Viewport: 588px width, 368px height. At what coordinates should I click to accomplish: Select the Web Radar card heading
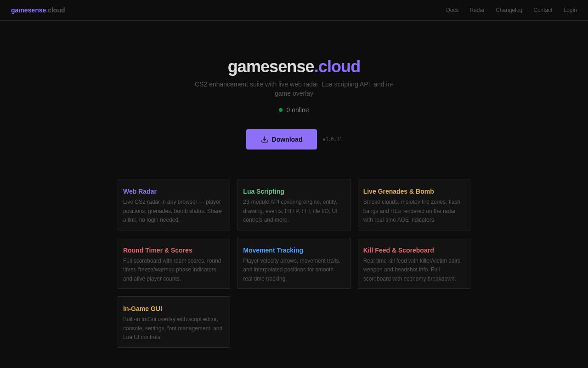pos(140,191)
